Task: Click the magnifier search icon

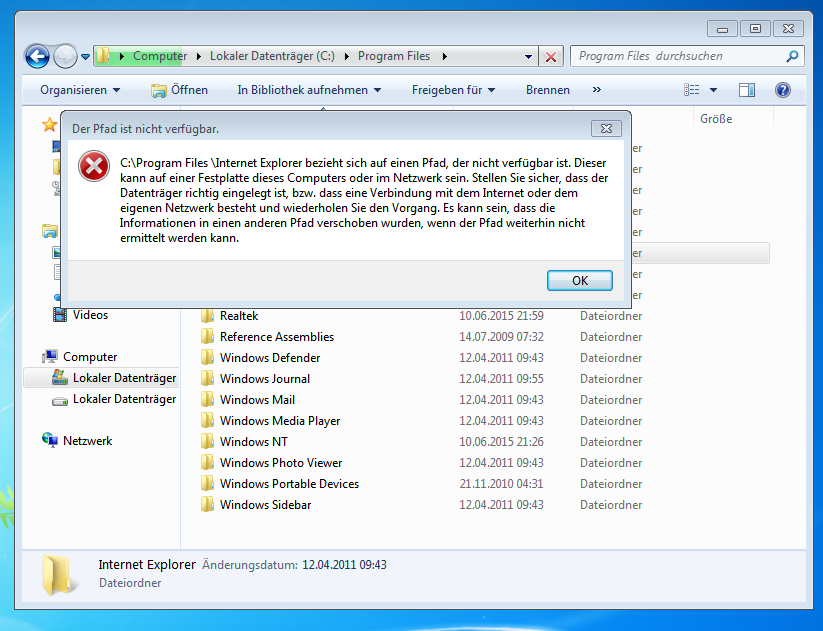Action: (x=792, y=56)
